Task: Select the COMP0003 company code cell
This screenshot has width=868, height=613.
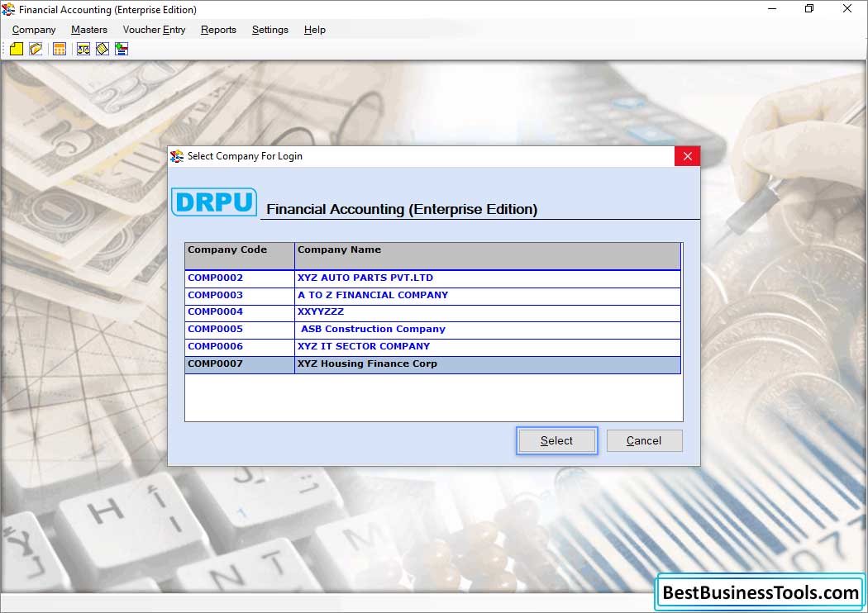Action: (x=240, y=296)
